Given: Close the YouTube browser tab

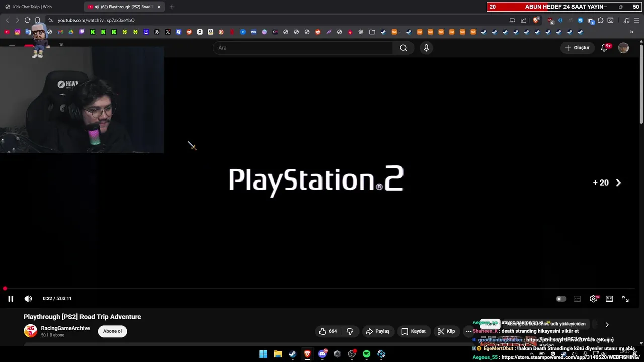Looking at the screenshot, I should (x=159, y=7).
